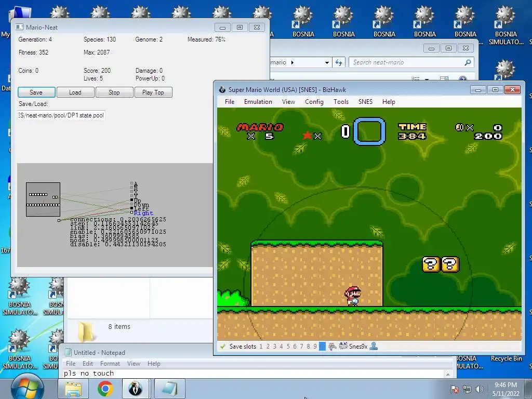The width and height of the screenshot is (532, 399).
Task: Click the BizHawk title bar app icon
Action: point(222,89)
